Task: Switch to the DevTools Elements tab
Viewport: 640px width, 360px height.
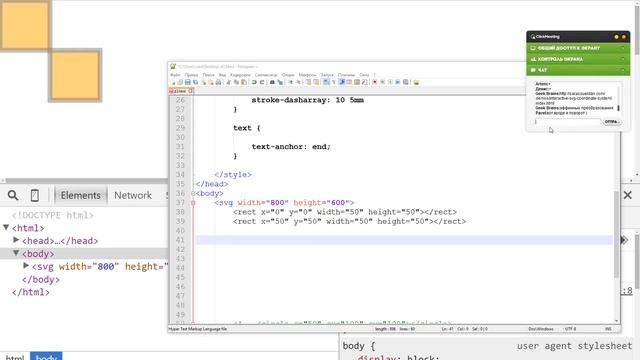Action: [80, 196]
